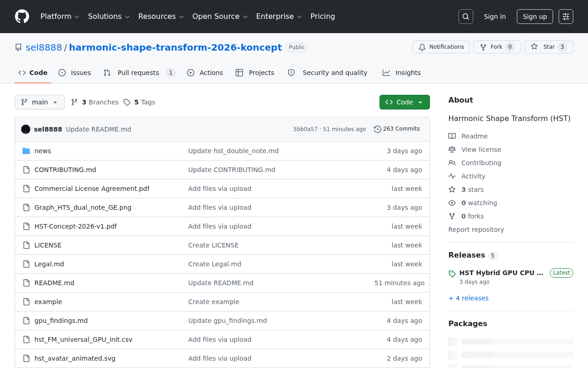588x368 pixels.
Task: Click the scale icon beside View license
Action: (452, 149)
